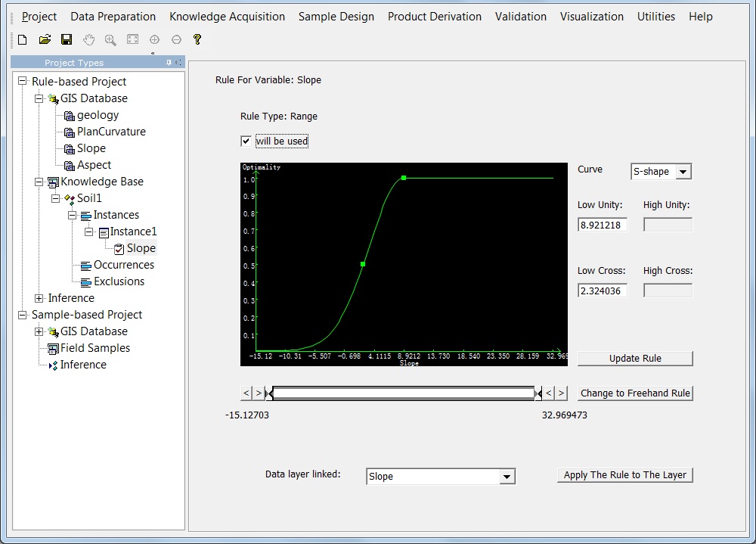Click the rule-based GIS Database icon

(x=53, y=99)
